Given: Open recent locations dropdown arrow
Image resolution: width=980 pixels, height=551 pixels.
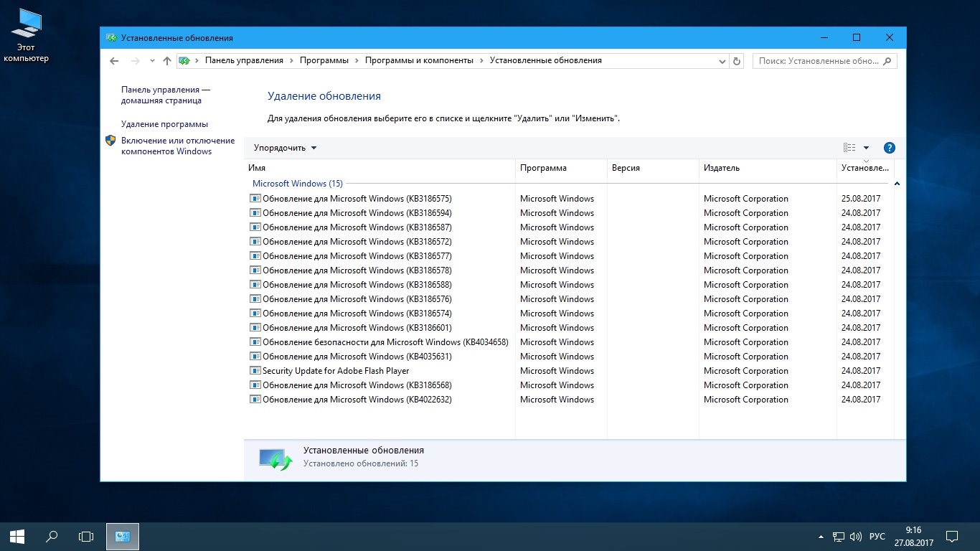Looking at the screenshot, I should click(x=152, y=61).
